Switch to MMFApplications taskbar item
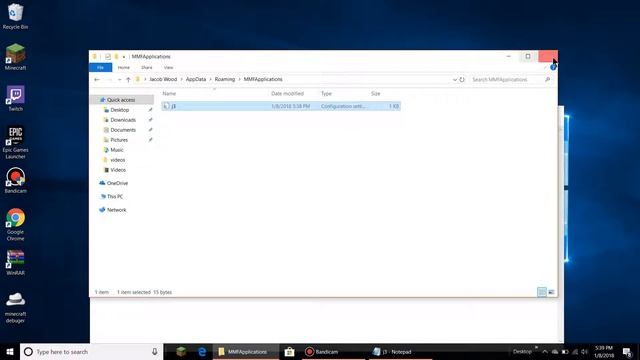This screenshot has width=640, height=360. click(x=246, y=351)
